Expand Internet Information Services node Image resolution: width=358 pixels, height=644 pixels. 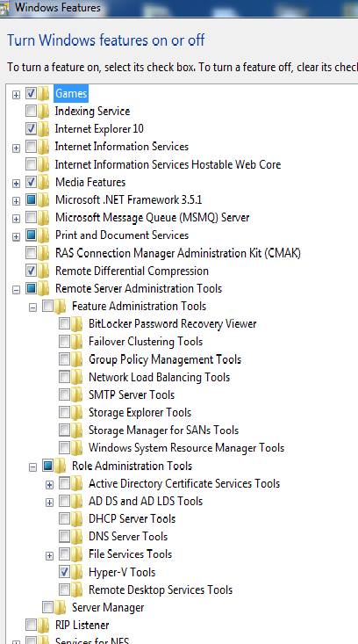(16, 148)
